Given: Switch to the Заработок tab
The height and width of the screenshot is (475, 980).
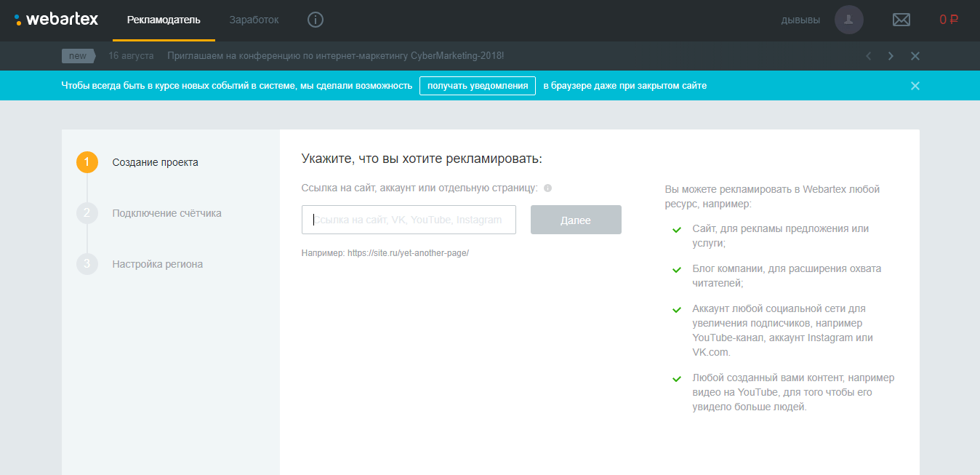Looking at the screenshot, I should pyautogui.click(x=254, y=20).
